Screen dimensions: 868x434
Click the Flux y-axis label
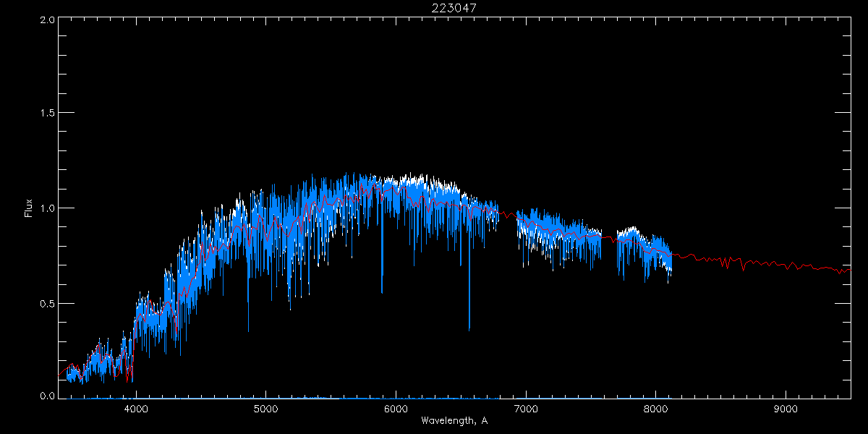click(x=29, y=208)
